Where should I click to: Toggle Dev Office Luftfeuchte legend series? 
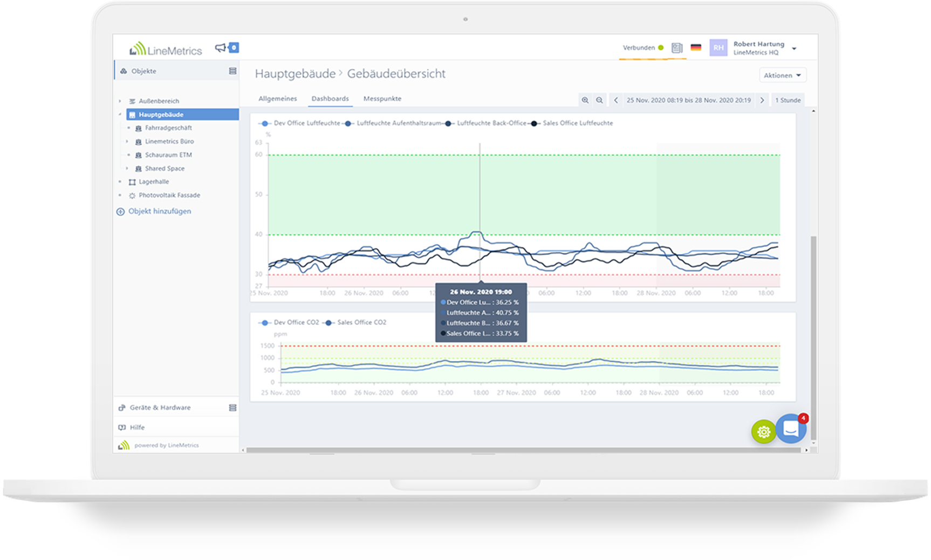(306, 123)
